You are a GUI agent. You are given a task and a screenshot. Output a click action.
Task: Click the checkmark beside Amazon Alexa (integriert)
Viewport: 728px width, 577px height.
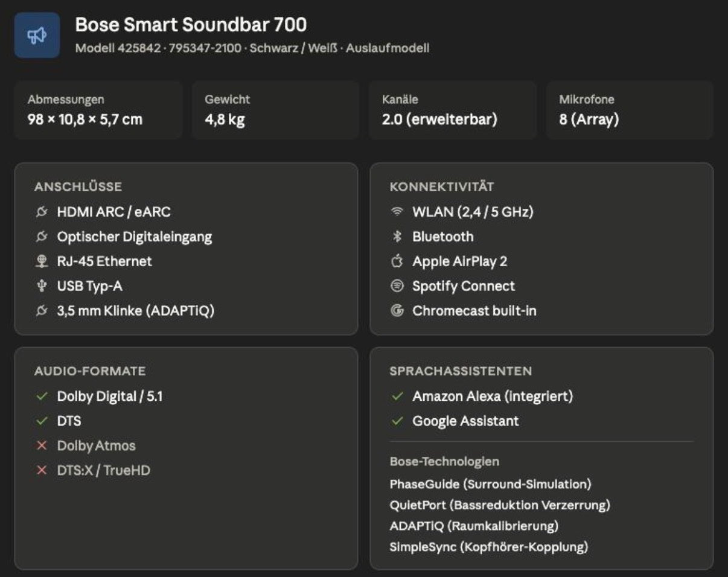point(397,397)
